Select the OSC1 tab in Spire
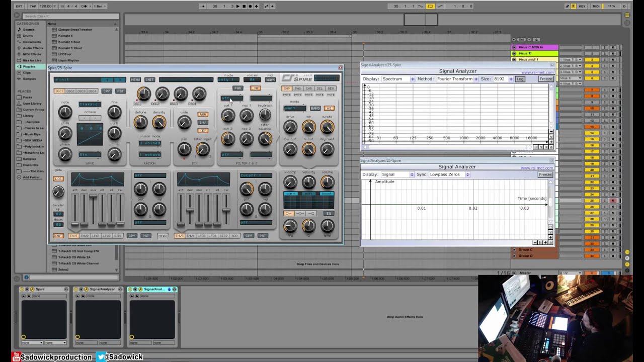The height and width of the screenshot is (362, 644). tap(59, 91)
